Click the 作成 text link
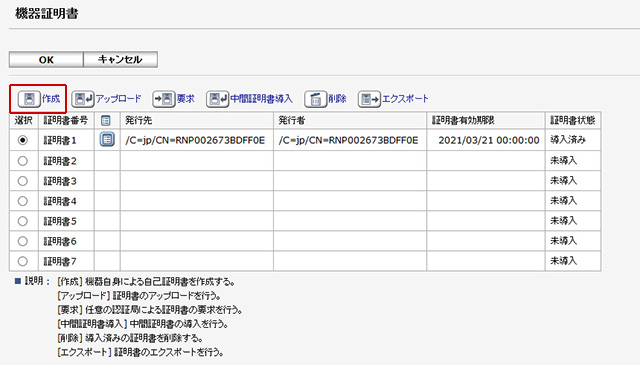Image resolution: width=640 pixels, height=365 pixels. click(x=51, y=99)
